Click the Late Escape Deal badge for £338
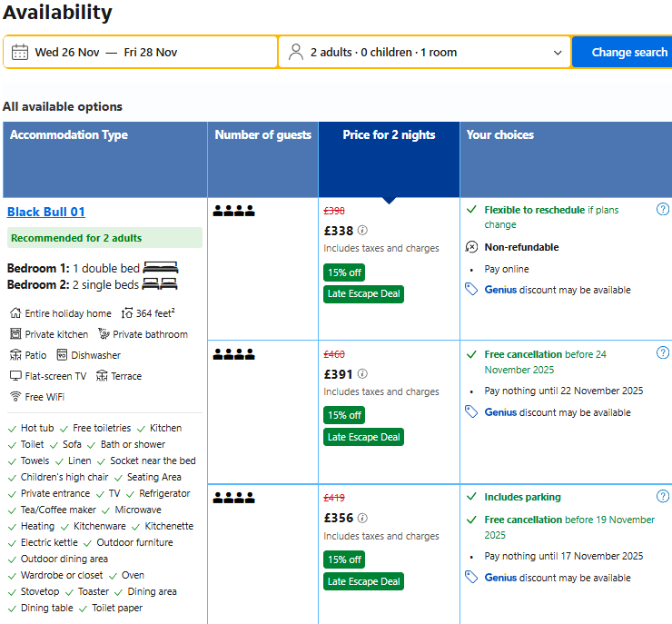Screen dimensions: 672x624 click(363, 294)
